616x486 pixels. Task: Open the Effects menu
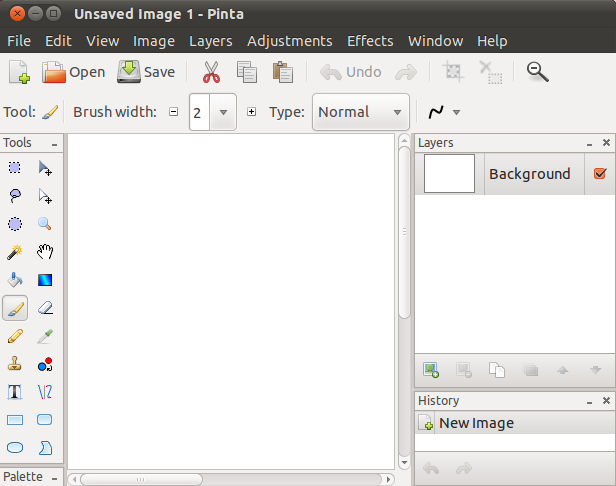point(370,41)
